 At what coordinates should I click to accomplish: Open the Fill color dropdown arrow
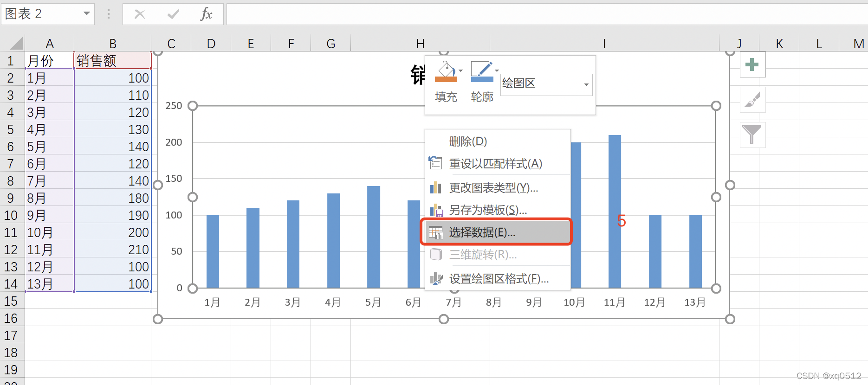click(461, 71)
